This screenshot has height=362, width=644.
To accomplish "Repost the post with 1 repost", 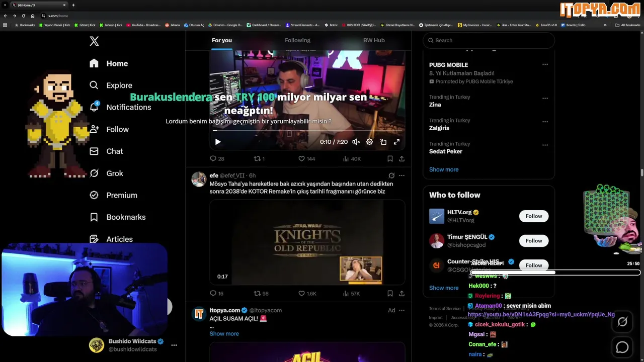I will (260, 158).
